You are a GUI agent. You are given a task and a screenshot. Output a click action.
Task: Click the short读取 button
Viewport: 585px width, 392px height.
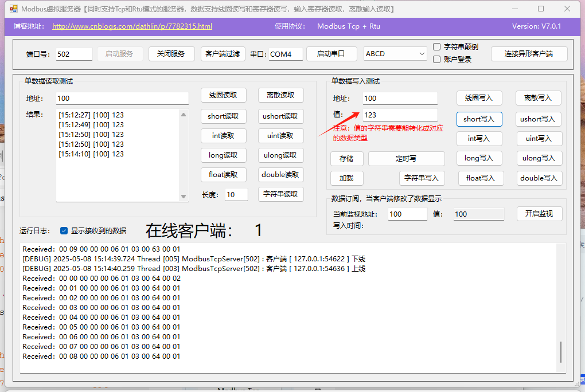[223, 116]
